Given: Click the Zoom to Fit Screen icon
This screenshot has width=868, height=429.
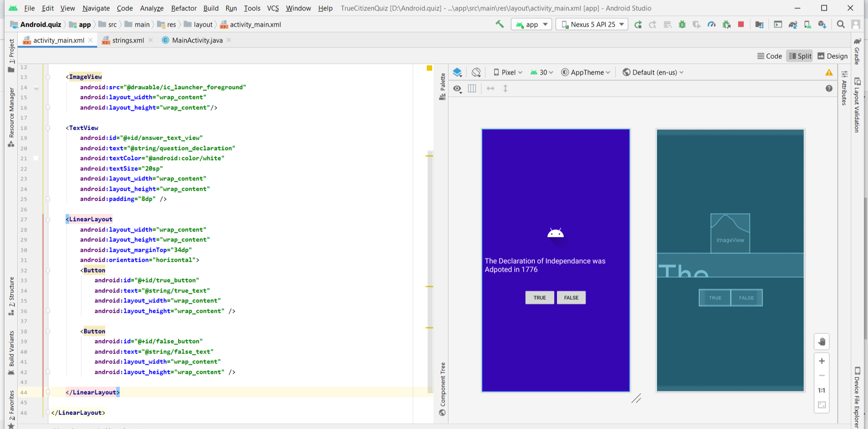Looking at the screenshot, I should pos(822,405).
